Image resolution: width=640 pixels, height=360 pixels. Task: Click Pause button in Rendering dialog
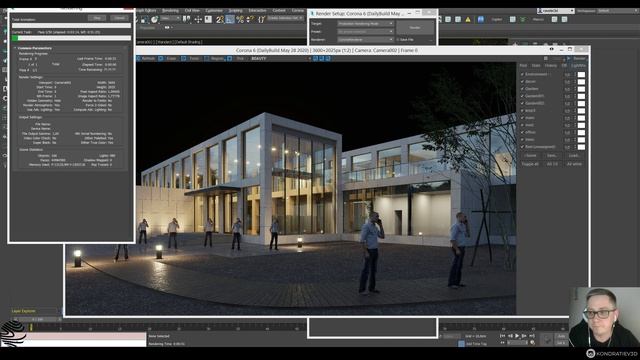[x=97, y=18]
